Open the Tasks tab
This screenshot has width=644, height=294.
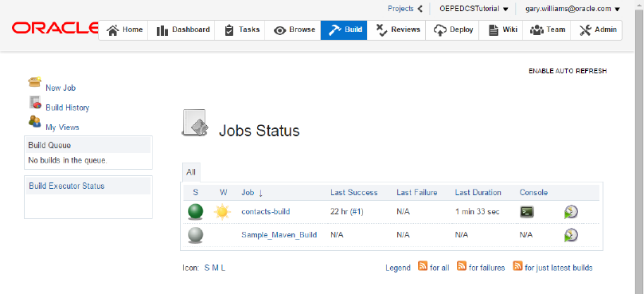click(240, 30)
